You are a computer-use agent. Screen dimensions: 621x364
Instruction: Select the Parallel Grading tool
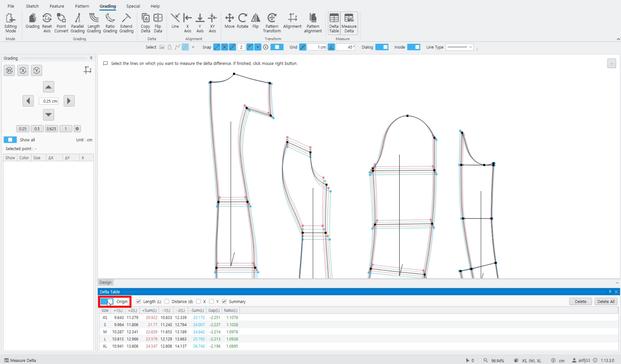point(77,23)
